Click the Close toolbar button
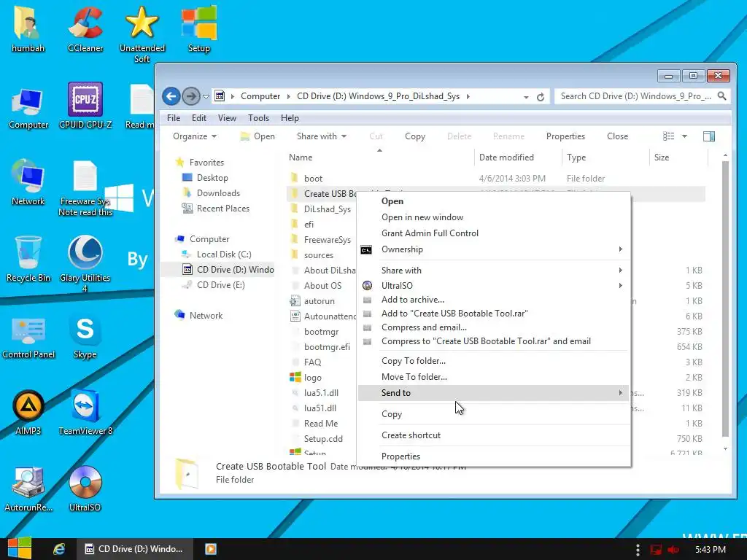Image resolution: width=747 pixels, height=560 pixels. click(x=617, y=136)
